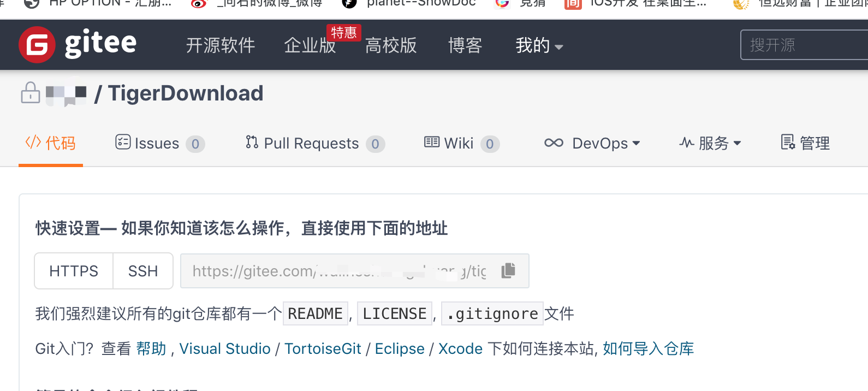Screen dimensions: 868x391
Task: Click the LICENSE code label
Action: tap(395, 313)
